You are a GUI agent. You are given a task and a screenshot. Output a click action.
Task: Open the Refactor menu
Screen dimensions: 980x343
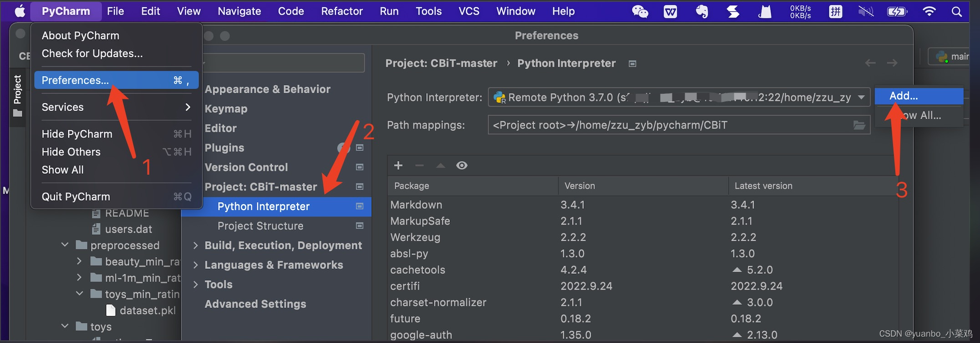342,11
